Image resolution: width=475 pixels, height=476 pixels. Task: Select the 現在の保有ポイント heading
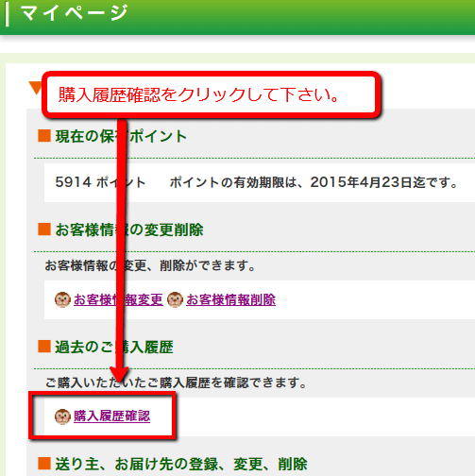121,136
